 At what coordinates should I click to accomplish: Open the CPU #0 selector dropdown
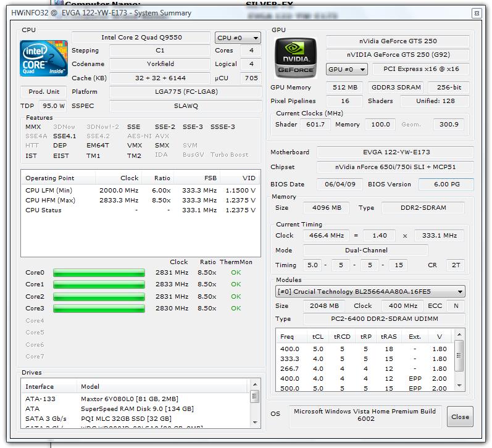(238, 38)
